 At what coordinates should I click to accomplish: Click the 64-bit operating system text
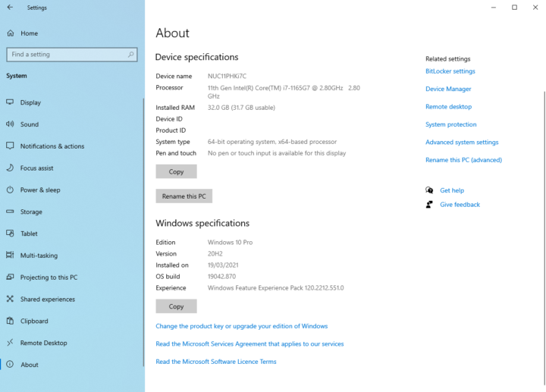(x=272, y=142)
